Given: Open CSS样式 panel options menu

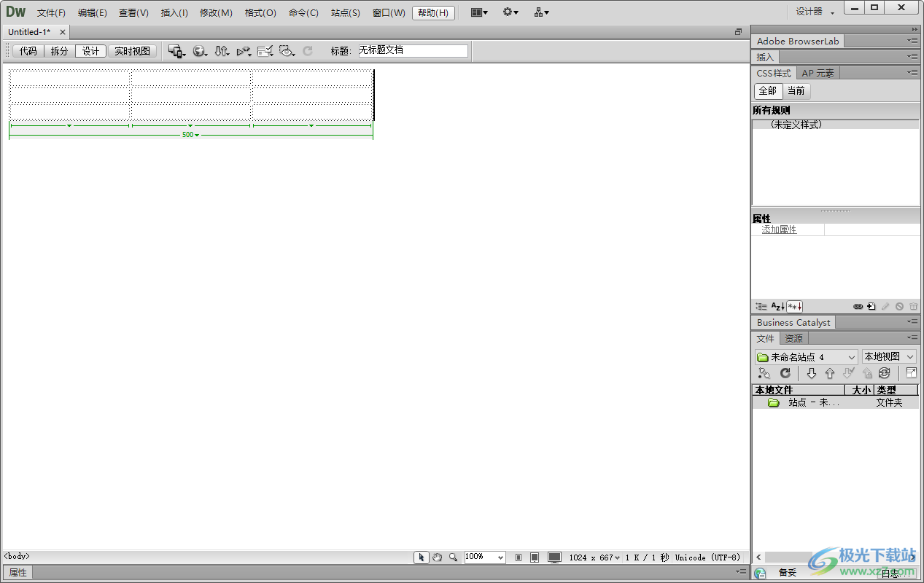Looking at the screenshot, I should [x=912, y=73].
